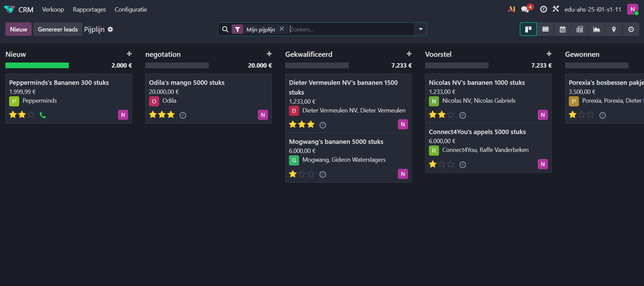This screenshot has height=286, width=644.
Task: Quick add lead in Gekwalificeerd column
Action: pos(409,54)
